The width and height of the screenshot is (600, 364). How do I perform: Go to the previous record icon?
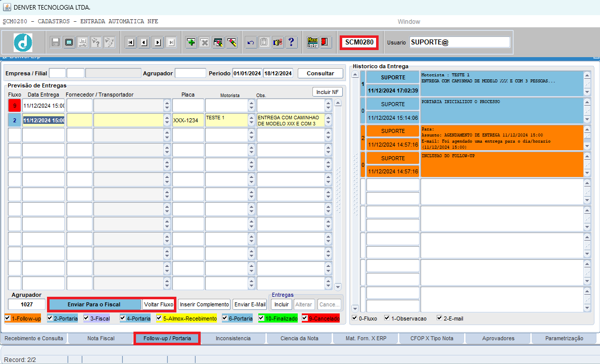(144, 42)
